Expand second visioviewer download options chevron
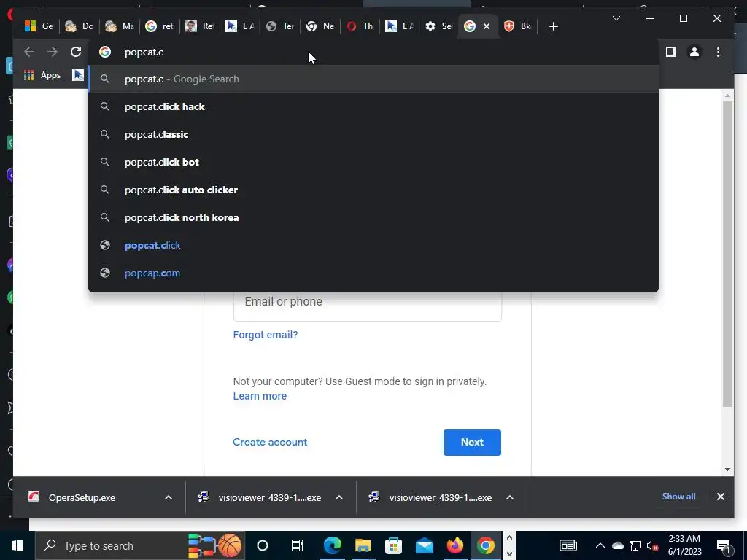The image size is (747, 560). (x=509, y=497)
